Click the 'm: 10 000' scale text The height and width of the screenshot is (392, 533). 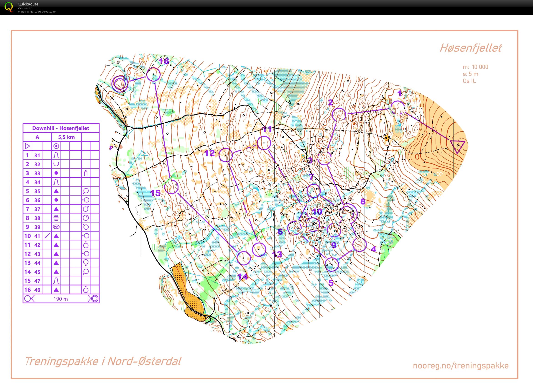(475, 67)
